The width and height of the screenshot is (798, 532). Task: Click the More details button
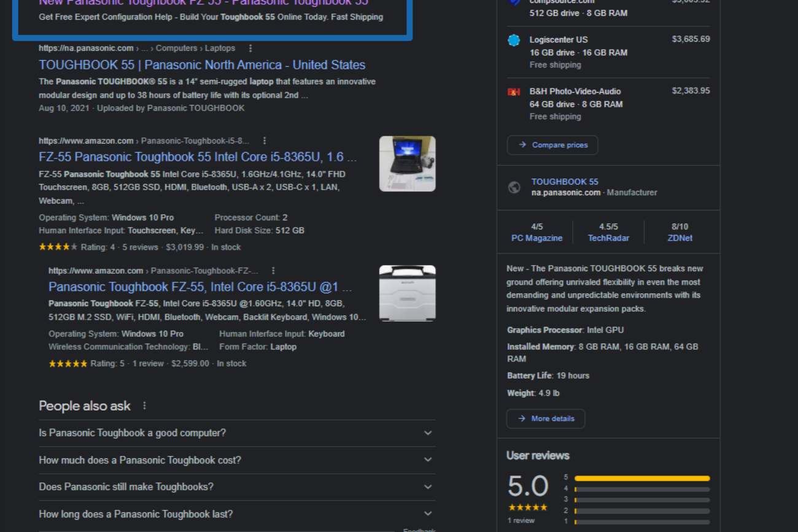point(546,418)
